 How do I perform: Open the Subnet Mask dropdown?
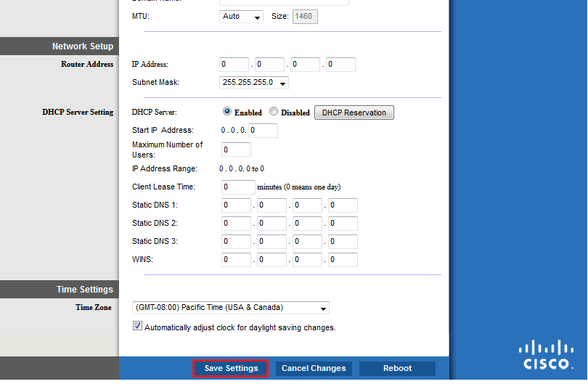coord(254,83)
